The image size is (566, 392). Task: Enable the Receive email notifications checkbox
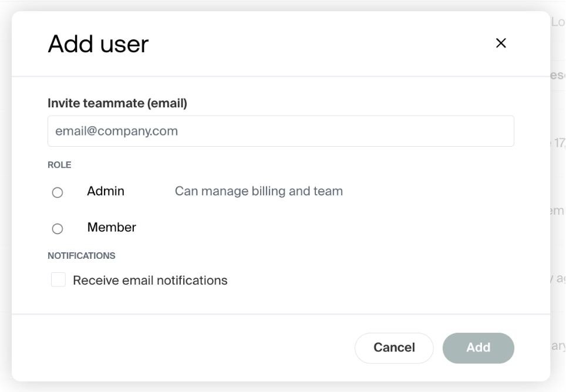click(58, 280)
